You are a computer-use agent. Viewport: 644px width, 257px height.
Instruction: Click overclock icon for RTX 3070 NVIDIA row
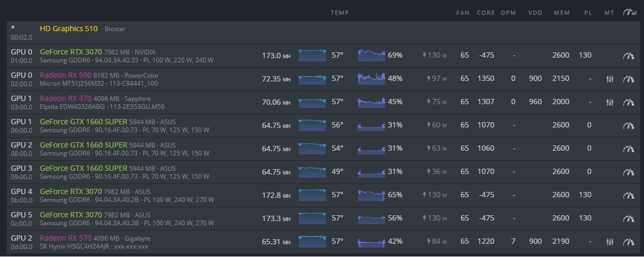(x=628, y=56)
